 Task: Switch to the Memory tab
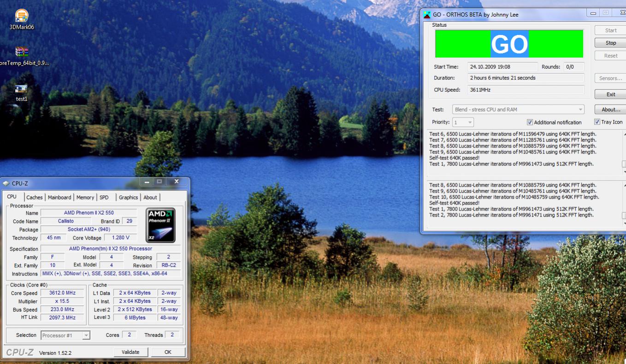(x=85, y=197)
